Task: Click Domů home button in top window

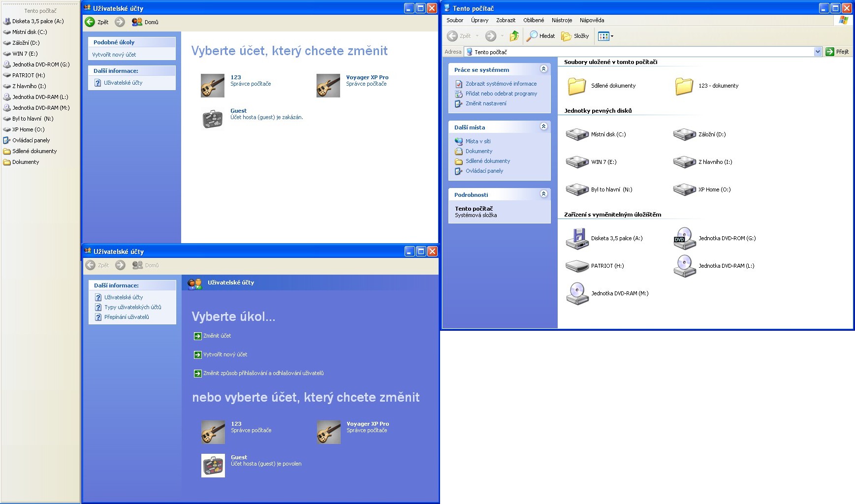Action: (145, 22)
